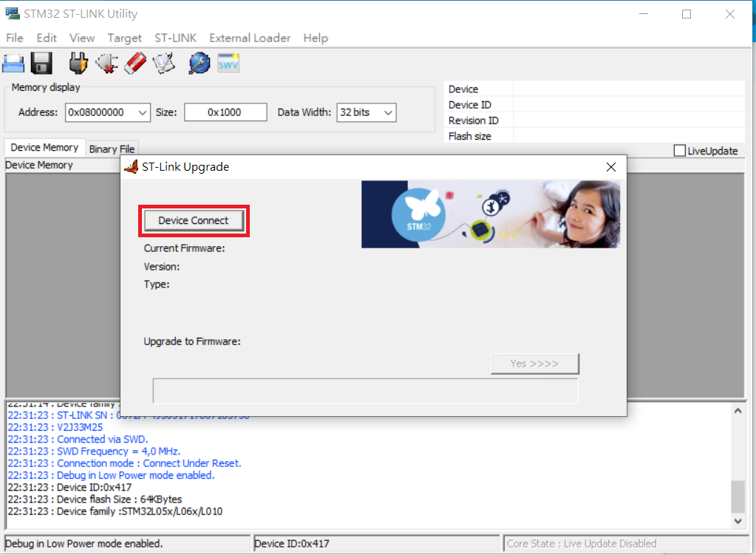Click the log scrollbar up arrow

(x=738, y=412)
